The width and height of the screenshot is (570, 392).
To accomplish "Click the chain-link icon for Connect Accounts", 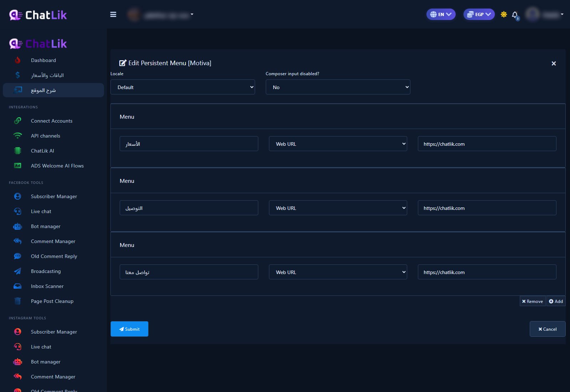I will point(17,121).
